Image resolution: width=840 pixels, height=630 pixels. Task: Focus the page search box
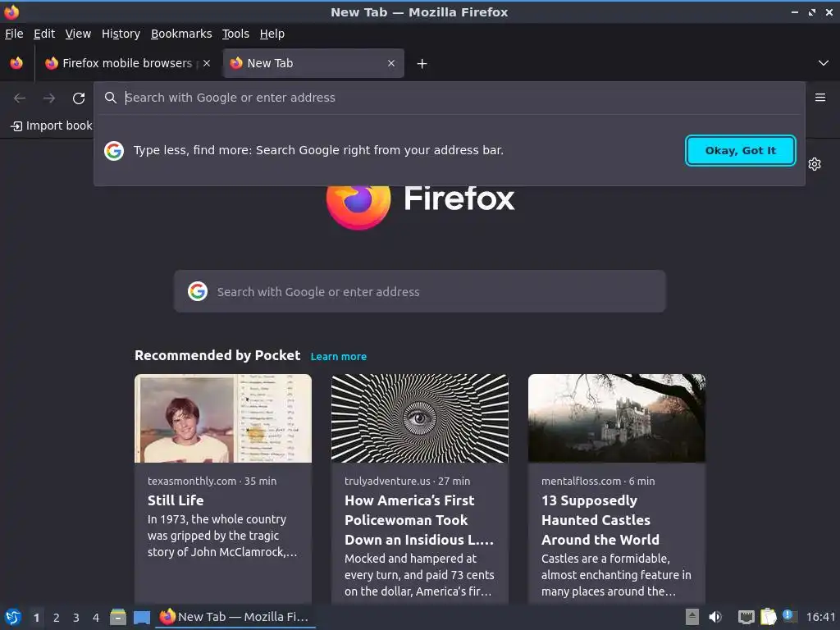419,291
